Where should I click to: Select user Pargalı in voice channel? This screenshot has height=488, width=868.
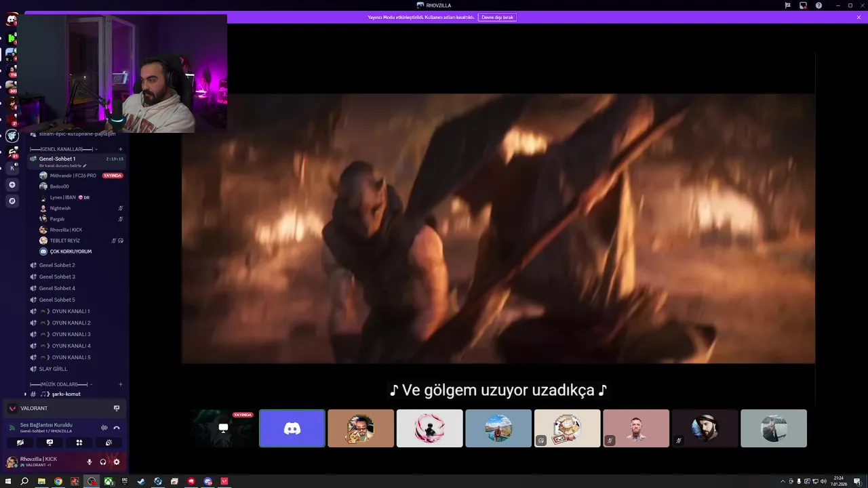click(57, 219)
